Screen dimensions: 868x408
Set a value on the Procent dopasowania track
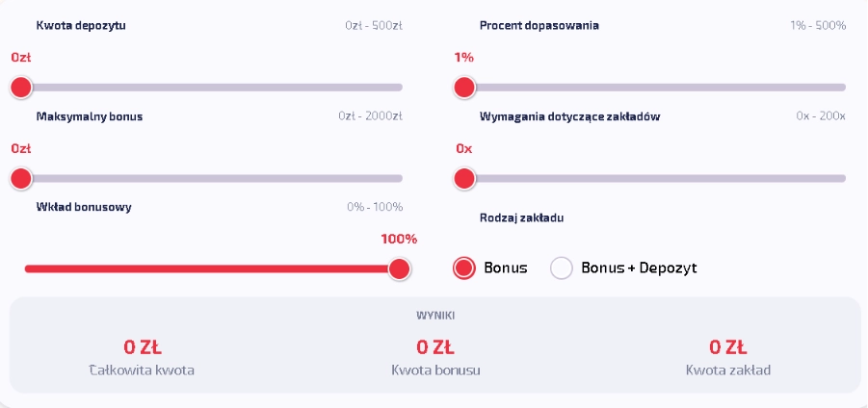(x=655, y=88)
